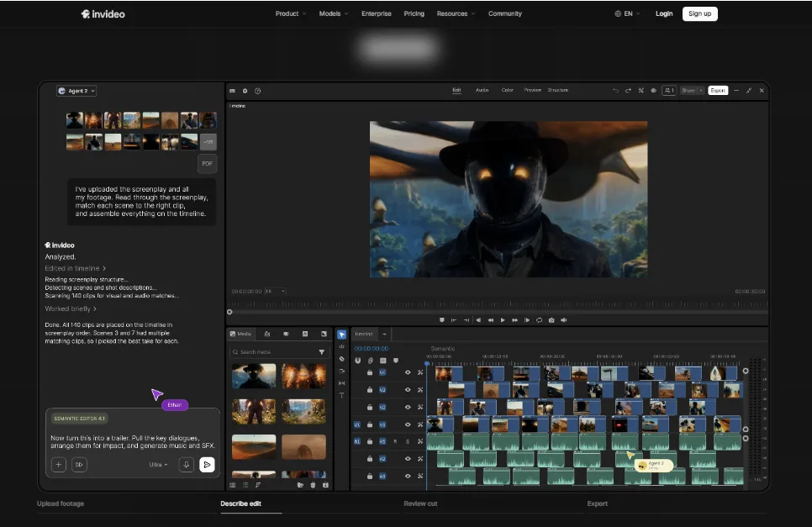Undo the last edit
The height and width of the screenshot is (527, 812).
(x=616, y=91)
